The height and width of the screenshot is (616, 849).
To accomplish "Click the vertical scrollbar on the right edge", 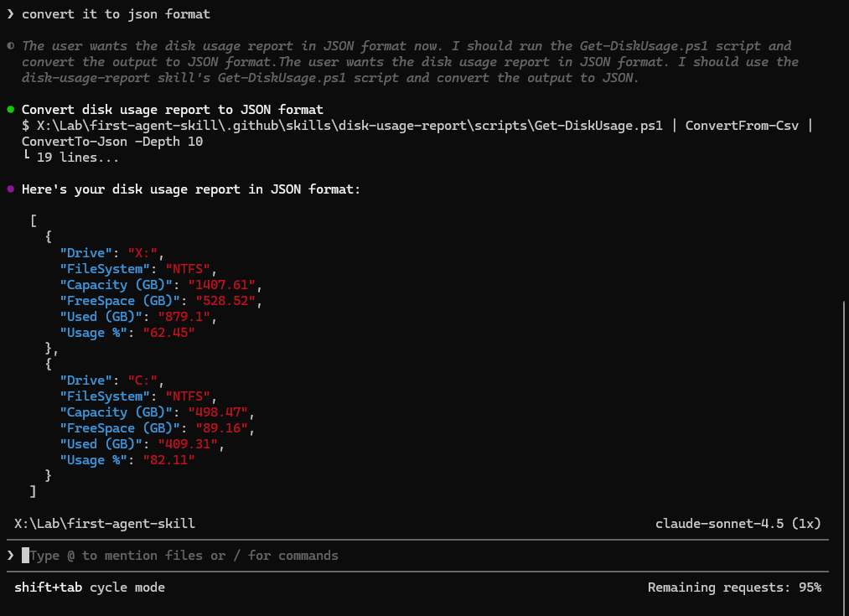I will tap(844, 402).
